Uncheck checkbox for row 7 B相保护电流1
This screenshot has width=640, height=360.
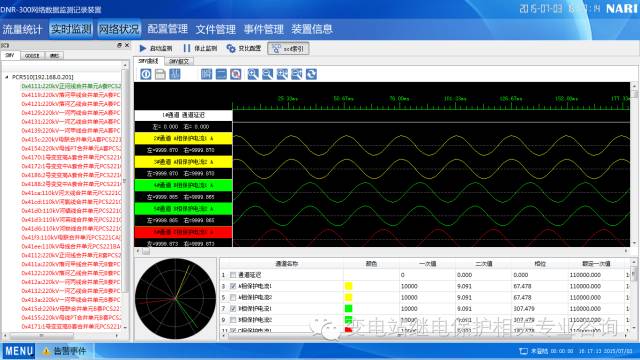coord(233,309)
